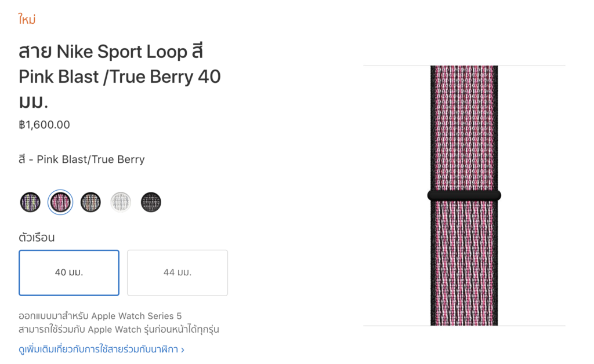Click the ฿1,600.00 price text
Viewport: 594px width, 364px height.
(44, 125)
